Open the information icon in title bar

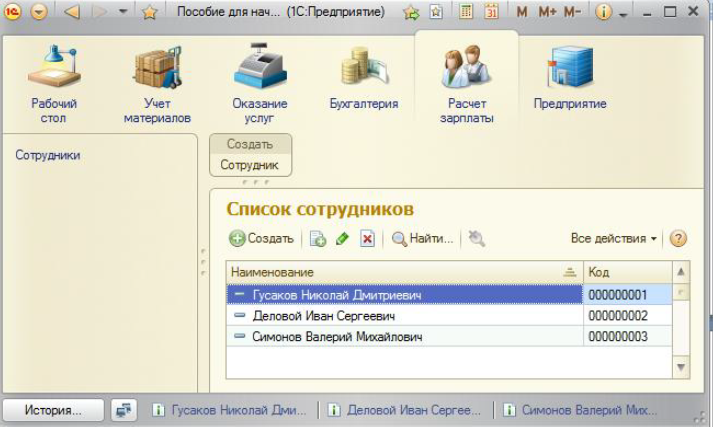pos(603,12)
